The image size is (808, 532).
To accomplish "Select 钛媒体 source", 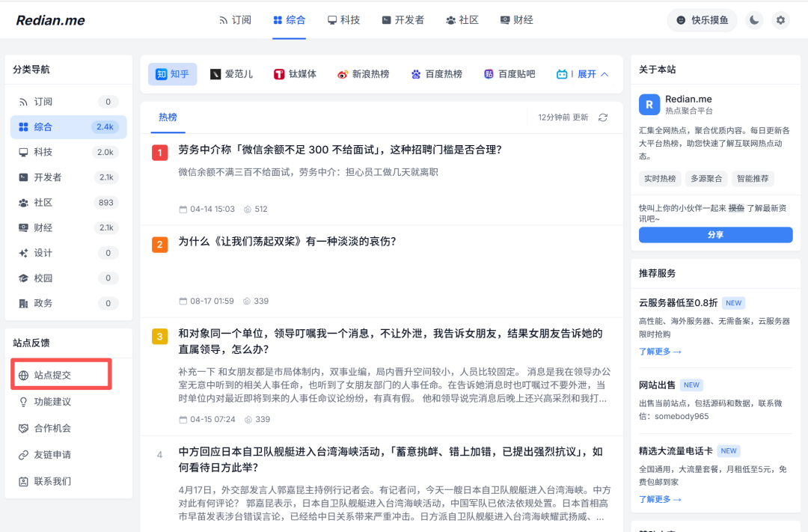I will (295, 74).
